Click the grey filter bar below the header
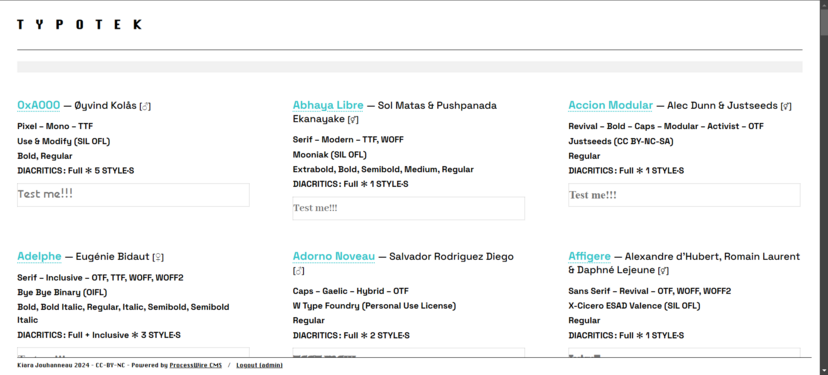This screenshot has width=828, height=375. [x=410, y=67]
